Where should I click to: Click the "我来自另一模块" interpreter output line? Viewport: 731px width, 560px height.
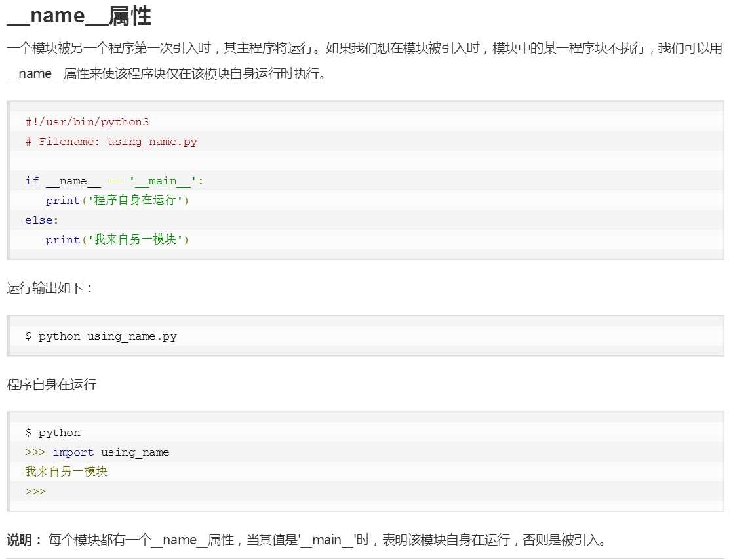tap(66, 472)
